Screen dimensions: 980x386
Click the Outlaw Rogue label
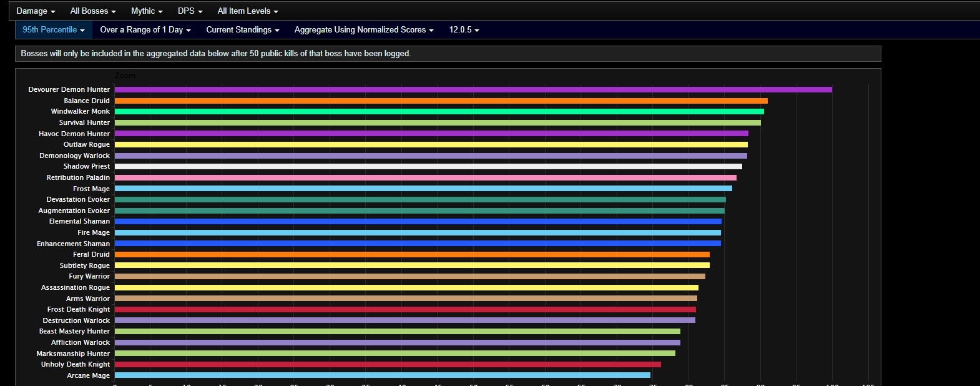point(87,144)
